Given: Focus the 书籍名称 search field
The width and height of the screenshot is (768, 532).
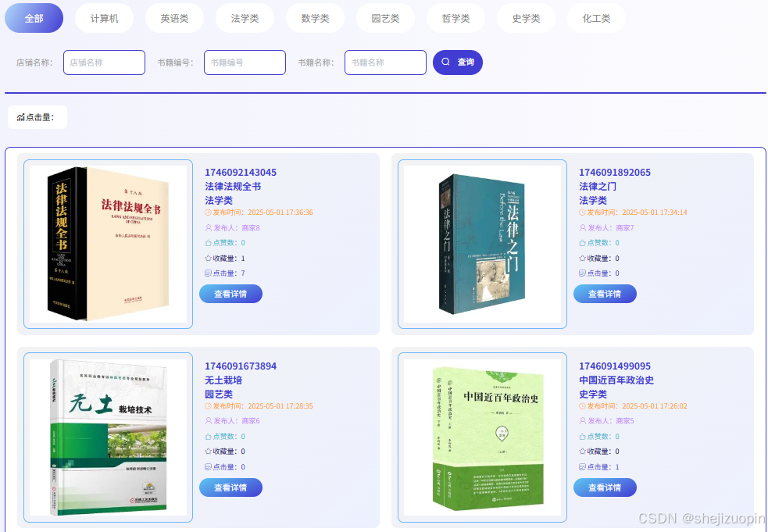Looking at the screenshot, I should point(385,62).
